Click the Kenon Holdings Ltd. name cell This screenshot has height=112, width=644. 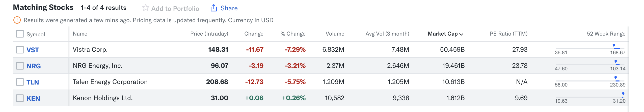pyautogui.click(x=103, y=98)
